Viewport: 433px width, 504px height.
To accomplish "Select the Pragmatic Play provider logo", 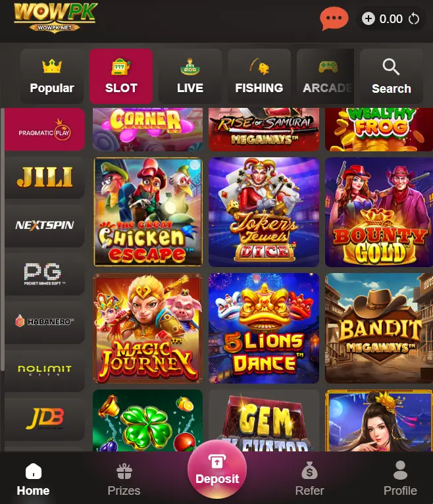I will [45, 130].
